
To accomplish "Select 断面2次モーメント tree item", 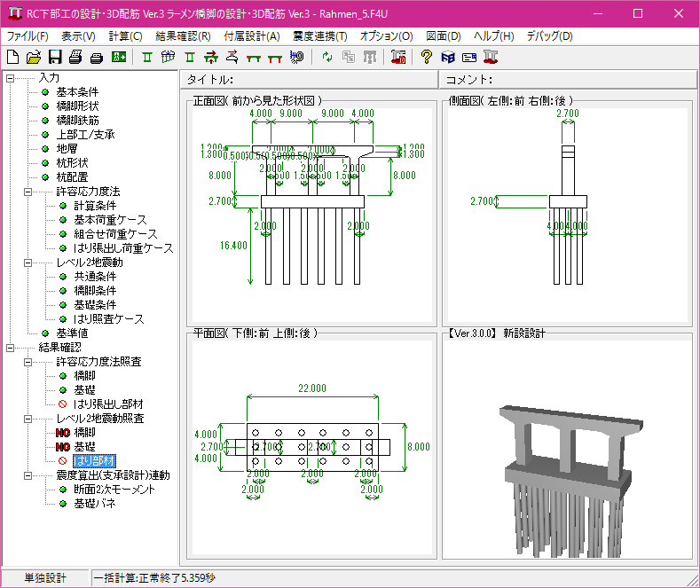I will tap(112, 490).
